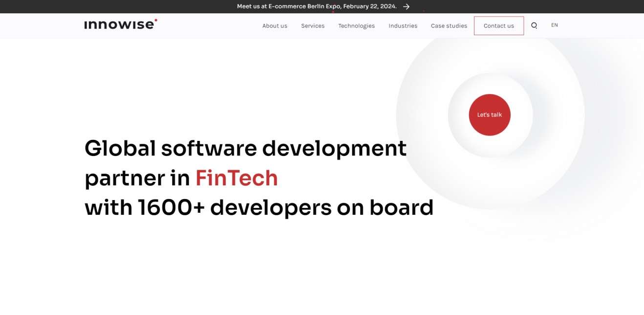Open the search magnifier icon

534,25
